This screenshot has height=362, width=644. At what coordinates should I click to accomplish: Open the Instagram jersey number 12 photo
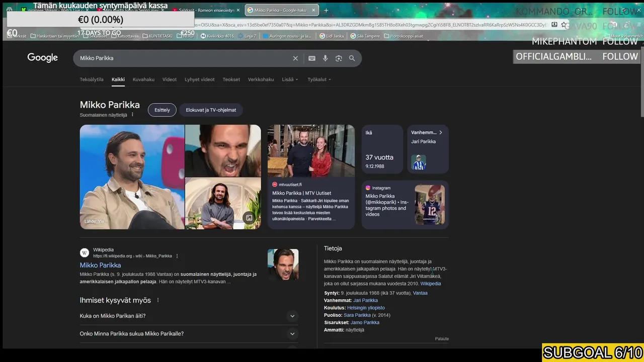click(x=430, y=205)
